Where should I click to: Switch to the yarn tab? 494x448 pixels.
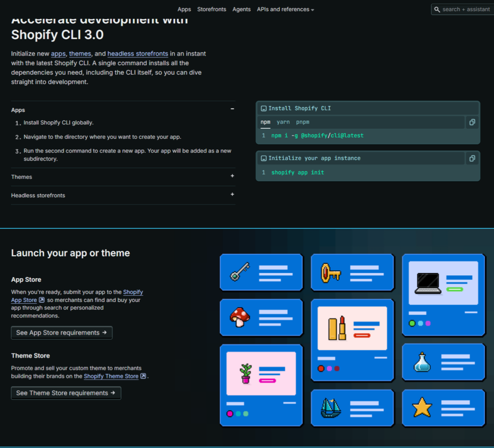pos(283,122)
